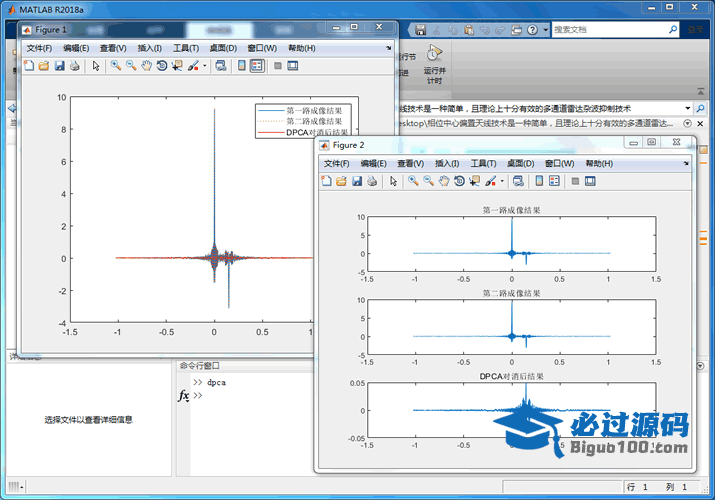Expand Brush tool color dropdown in Figure 1
This screenshot has width=715, height=500.
coord(205,66)
